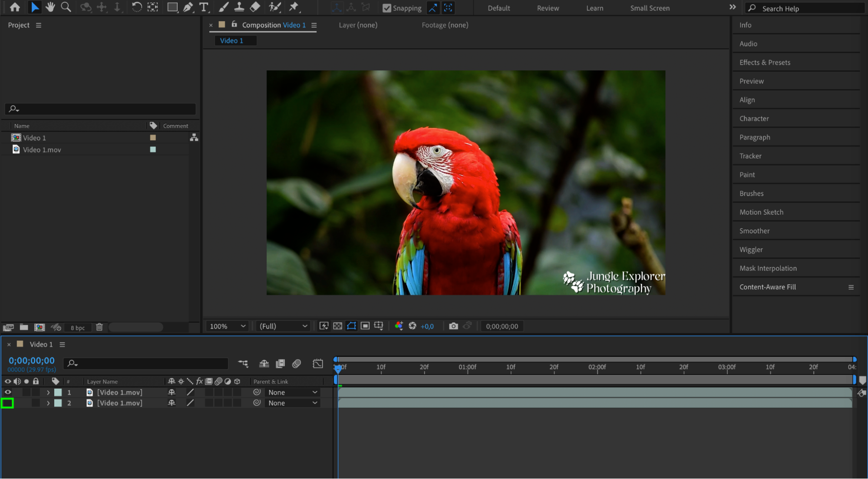The width and height of the screenshot is (868, 479).
Task: Click the Take Snapshot camera icon
Action: (x=453, y=326)
